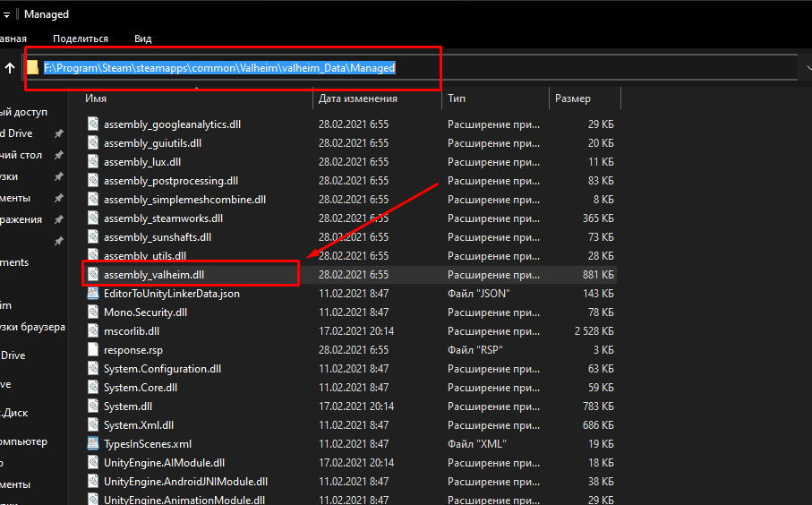Image resolution: width=812 pixels, height=505 pixels.
Task: Click the highlighted path in the address bar
Action: click(219, 68)
